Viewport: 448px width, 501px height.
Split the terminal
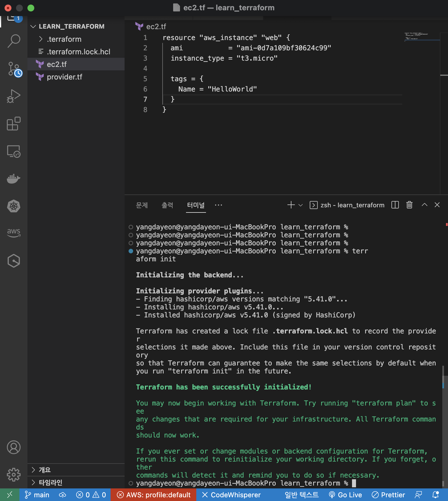coord(395,205)
